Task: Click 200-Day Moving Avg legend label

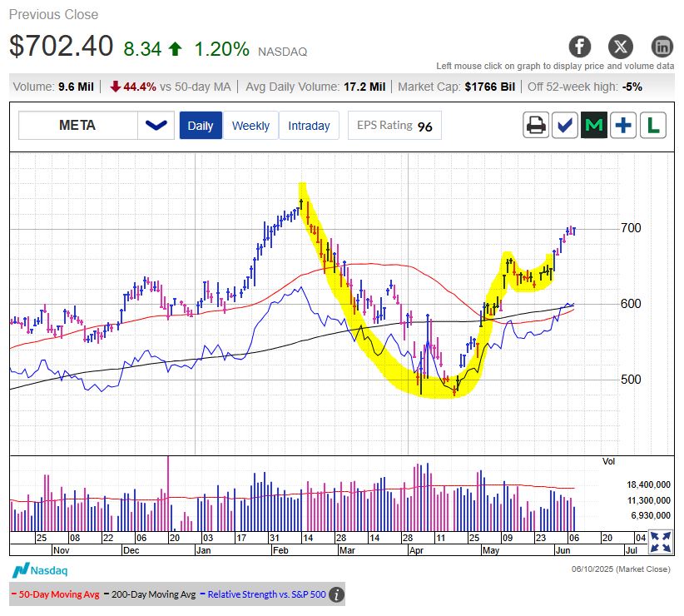Action: click(x=152, y=594)
